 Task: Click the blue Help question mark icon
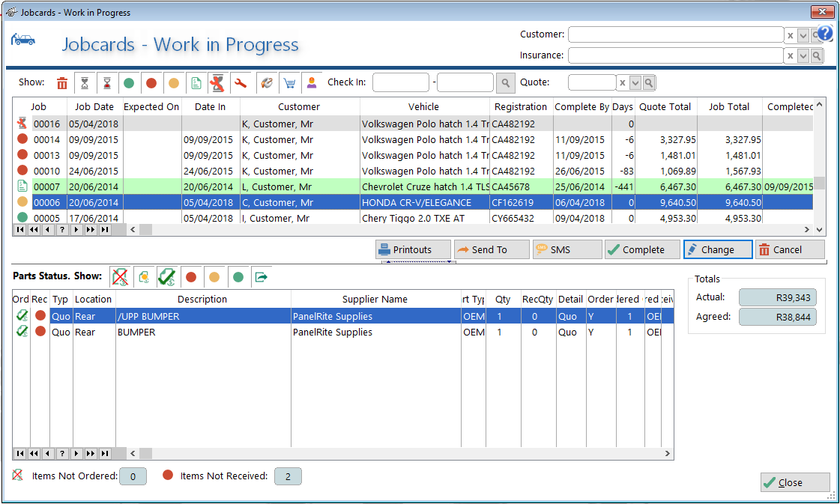click(824, 33)
